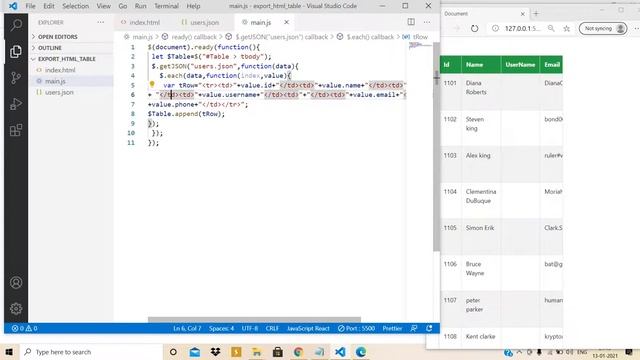Open the File menu
Image resolution: width=640 pixels, height=360 pixels.
pyautogui.click(x=30, y=6)
